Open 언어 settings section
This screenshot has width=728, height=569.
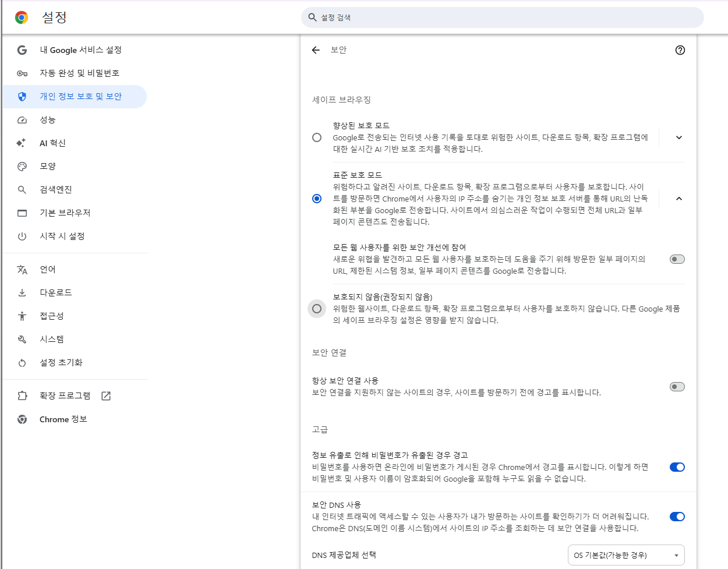coord(75,270)
